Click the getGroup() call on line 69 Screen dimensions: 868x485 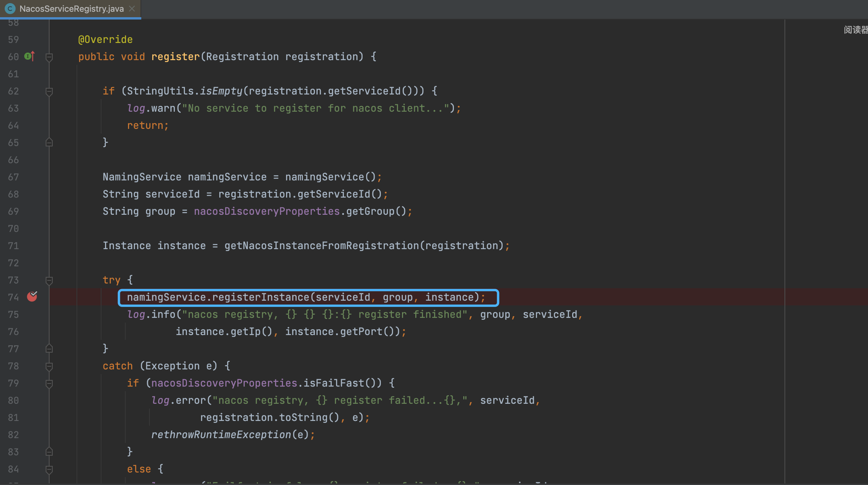click(376, 211)
